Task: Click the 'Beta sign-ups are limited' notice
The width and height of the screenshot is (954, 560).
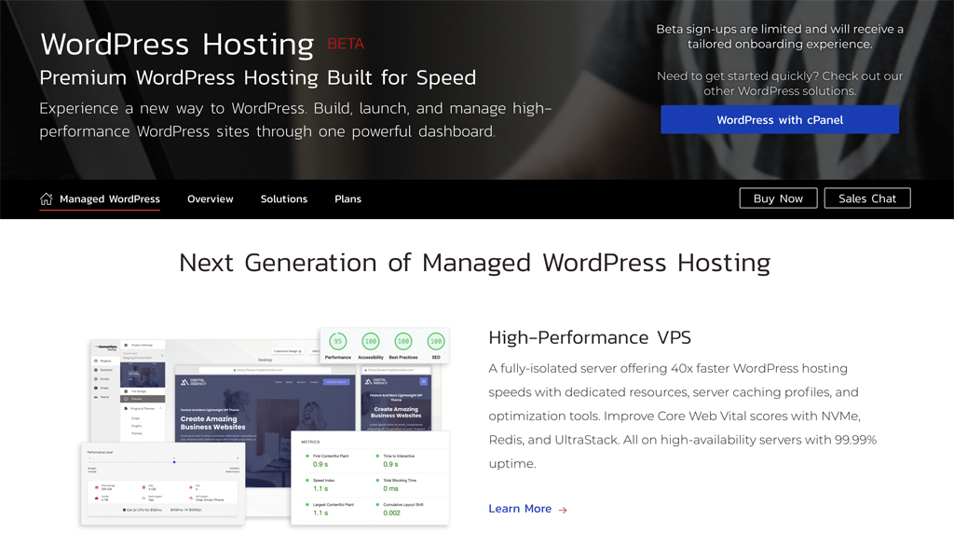Action: (x=780, y=36)
